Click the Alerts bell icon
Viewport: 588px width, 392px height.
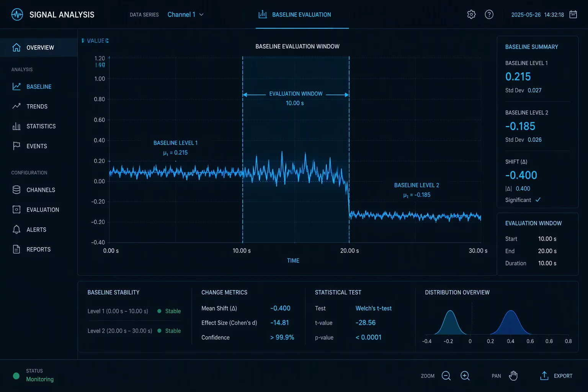(x=16, y=230)
